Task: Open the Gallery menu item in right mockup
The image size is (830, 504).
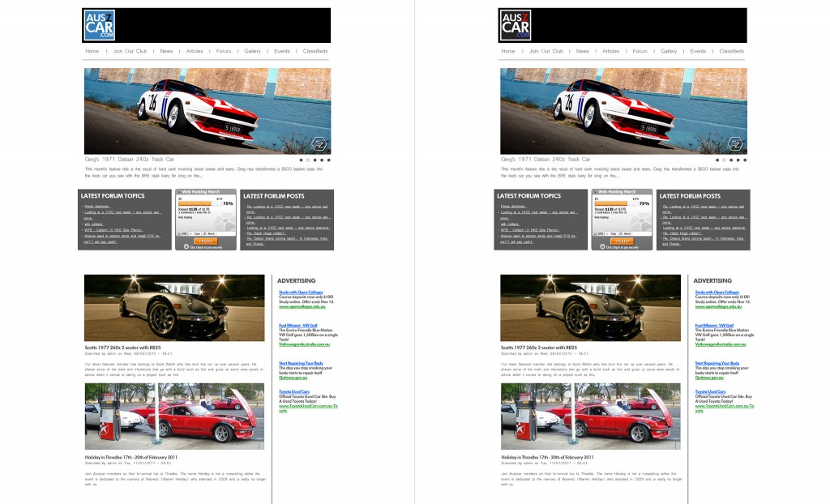Action: tap(669, 51)
